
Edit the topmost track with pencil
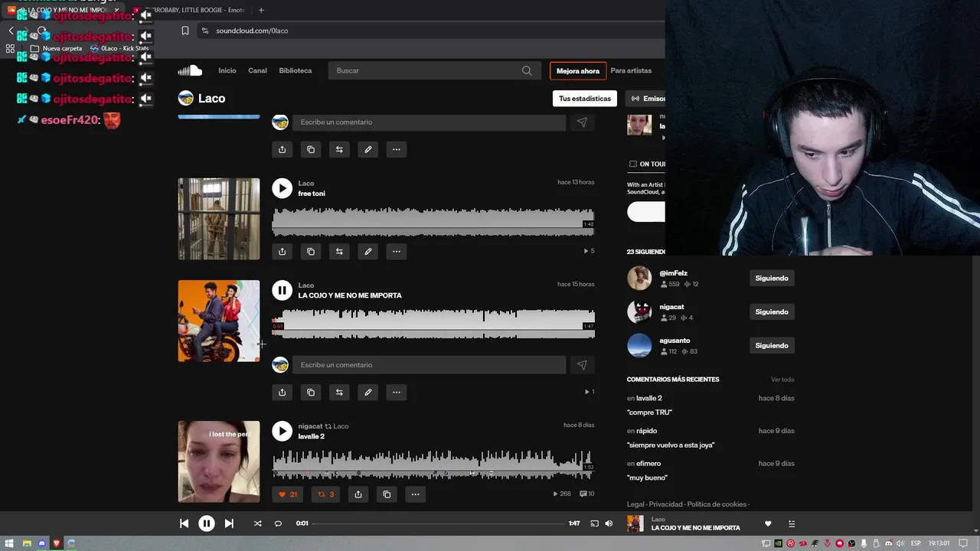[368, 149]
